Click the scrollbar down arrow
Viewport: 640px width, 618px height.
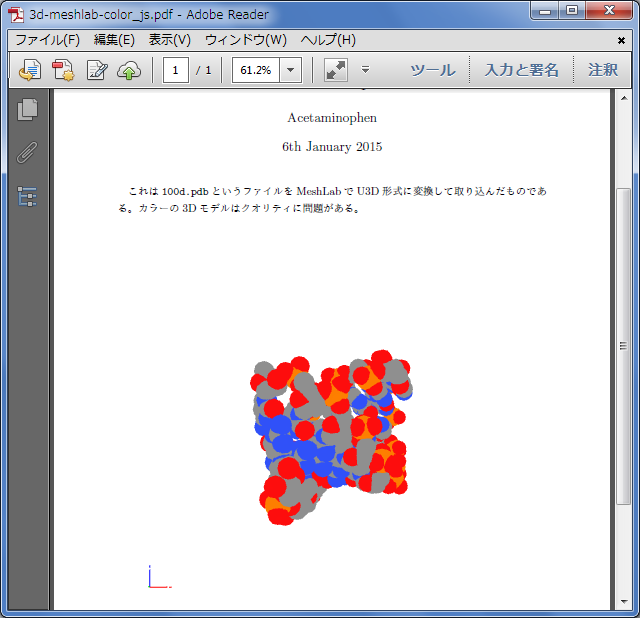(624, 601)
